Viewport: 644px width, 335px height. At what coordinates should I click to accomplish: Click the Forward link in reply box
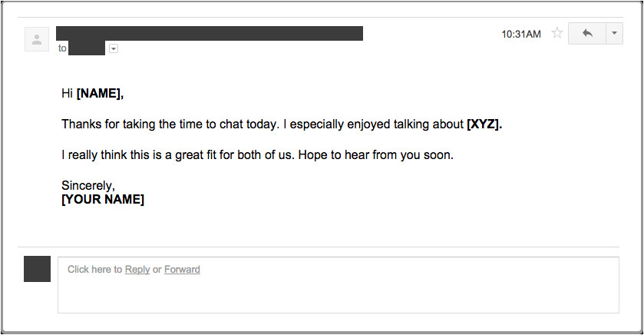tap(182, 270)
